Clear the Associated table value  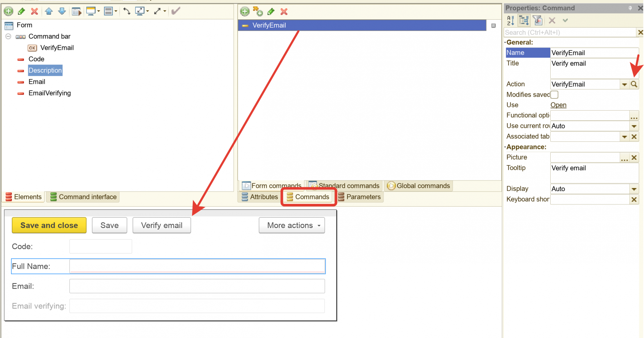634,136
